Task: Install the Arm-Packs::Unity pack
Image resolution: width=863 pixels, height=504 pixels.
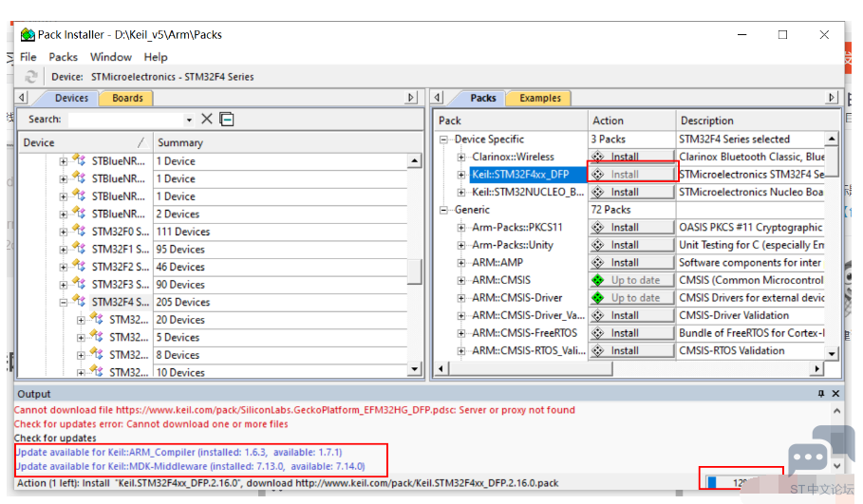Action: tap(632, 245)
